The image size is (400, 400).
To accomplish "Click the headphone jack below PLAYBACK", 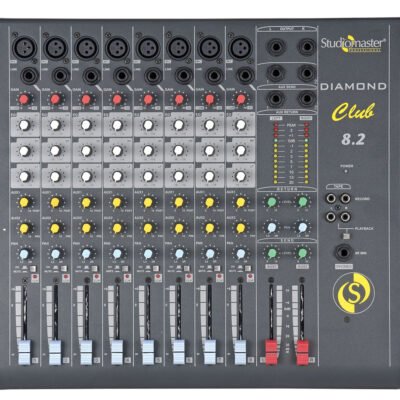I will (343, 252).
